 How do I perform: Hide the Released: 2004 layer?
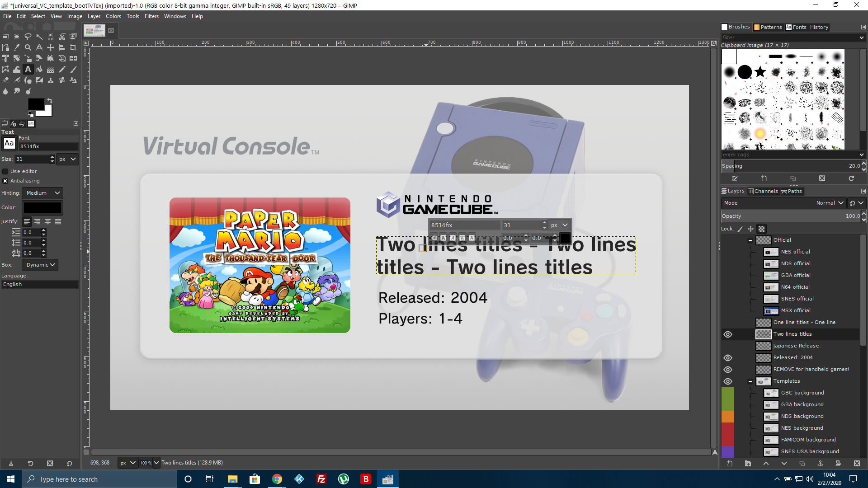[x=728, y=358]
